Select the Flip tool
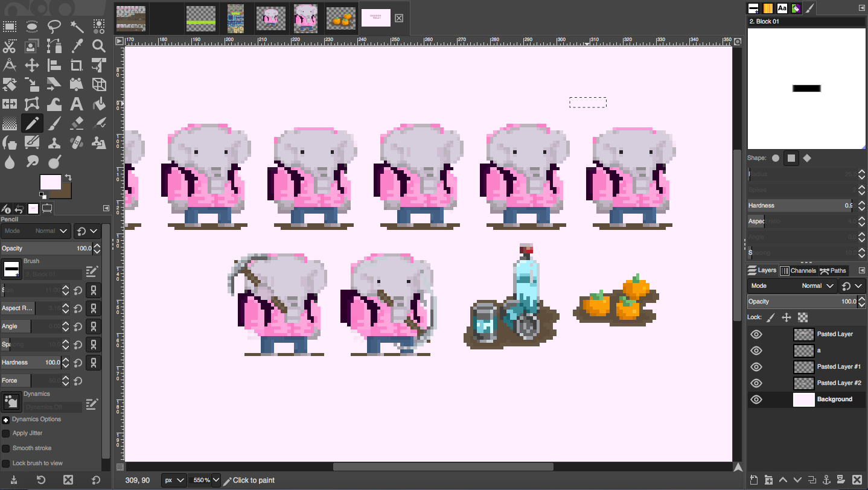 pos(10,104)
